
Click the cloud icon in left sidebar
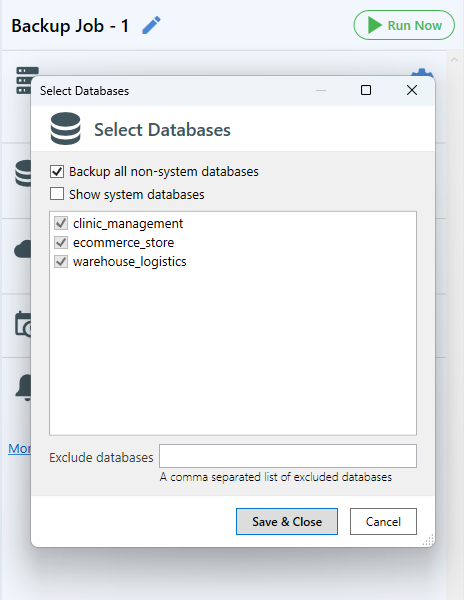pos(23,249)
